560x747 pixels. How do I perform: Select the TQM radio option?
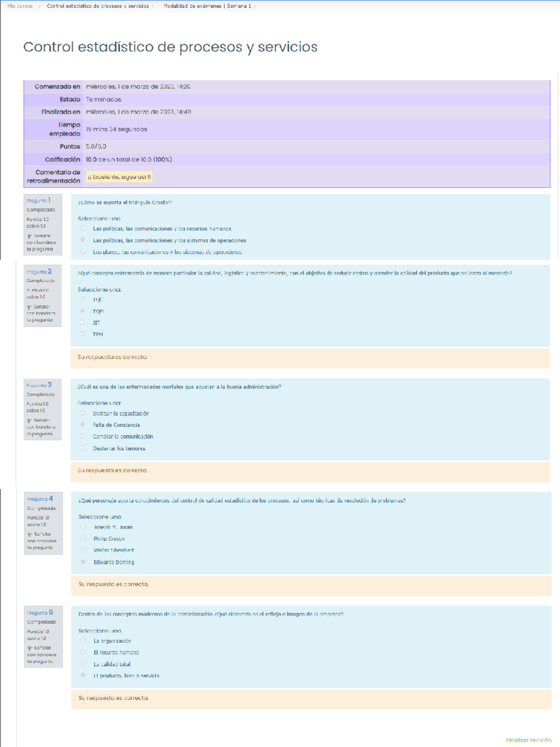pyautogui.click(x=83, y=311)
